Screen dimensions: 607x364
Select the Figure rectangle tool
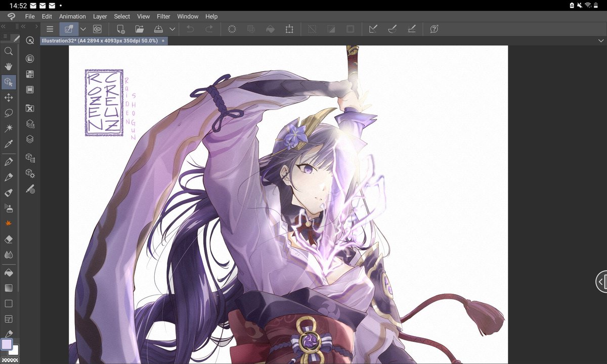9,303
